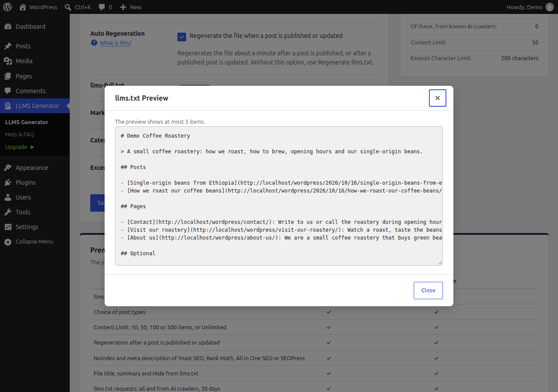The image size is (558, 392).
Task: Grab the preview text area resize handle
Action: (x=440, y=263)
